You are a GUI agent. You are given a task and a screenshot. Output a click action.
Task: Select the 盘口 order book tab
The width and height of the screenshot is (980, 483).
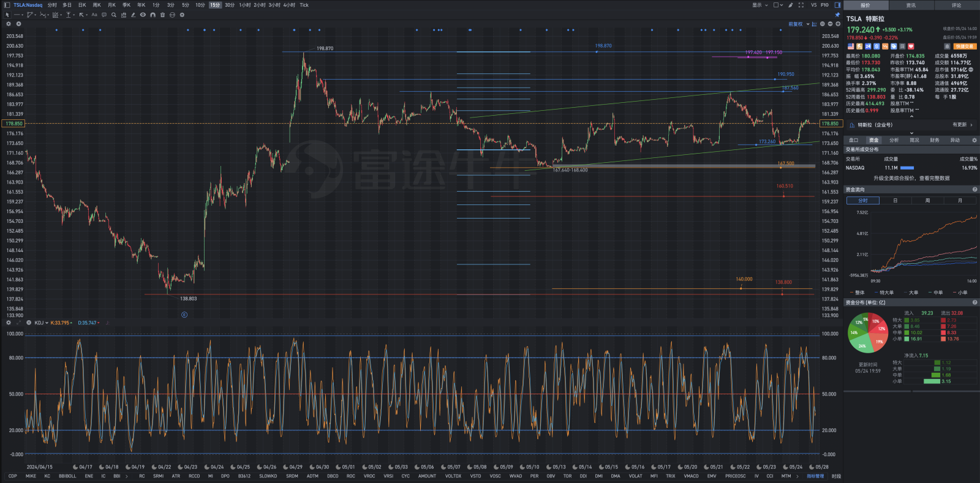click(x=854, y=140)
